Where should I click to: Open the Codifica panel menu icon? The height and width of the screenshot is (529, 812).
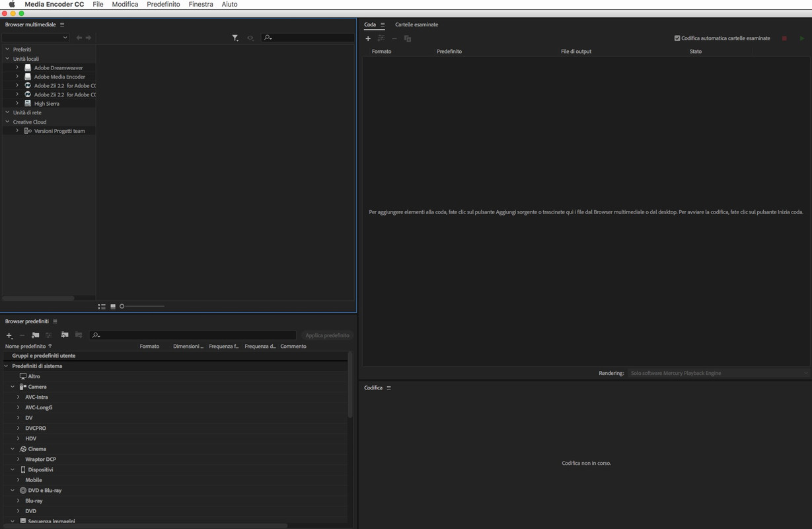point(388,387)
